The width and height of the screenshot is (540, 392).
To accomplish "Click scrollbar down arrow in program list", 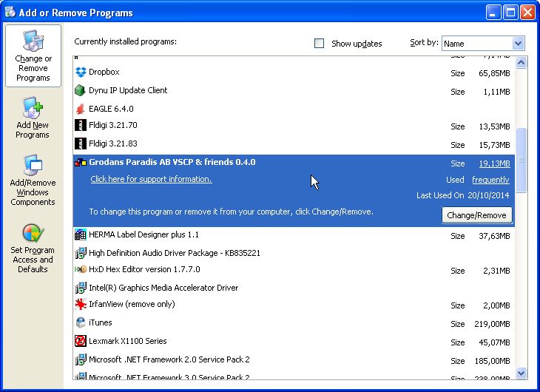I will [x=521, y=374].
